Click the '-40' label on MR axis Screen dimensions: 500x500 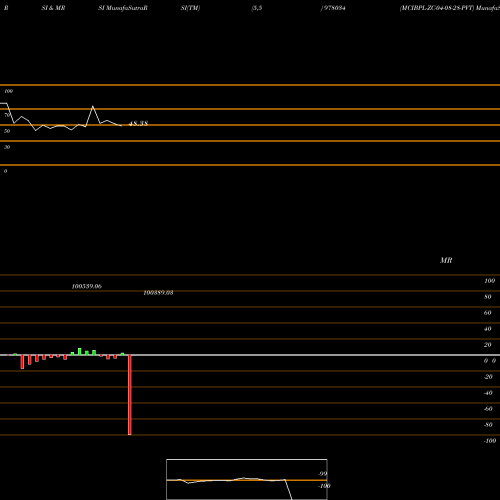pyautogui.click(x=488, y=393)
